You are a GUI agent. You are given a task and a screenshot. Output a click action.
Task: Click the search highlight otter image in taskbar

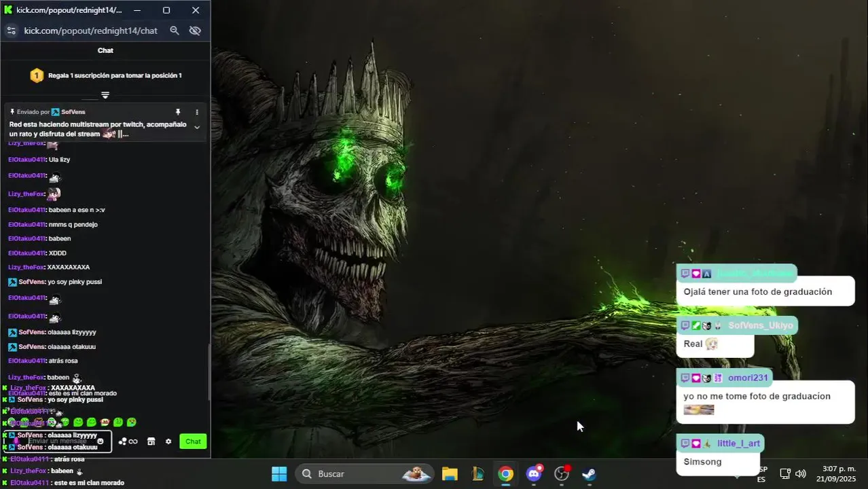[x=416, y=474]
